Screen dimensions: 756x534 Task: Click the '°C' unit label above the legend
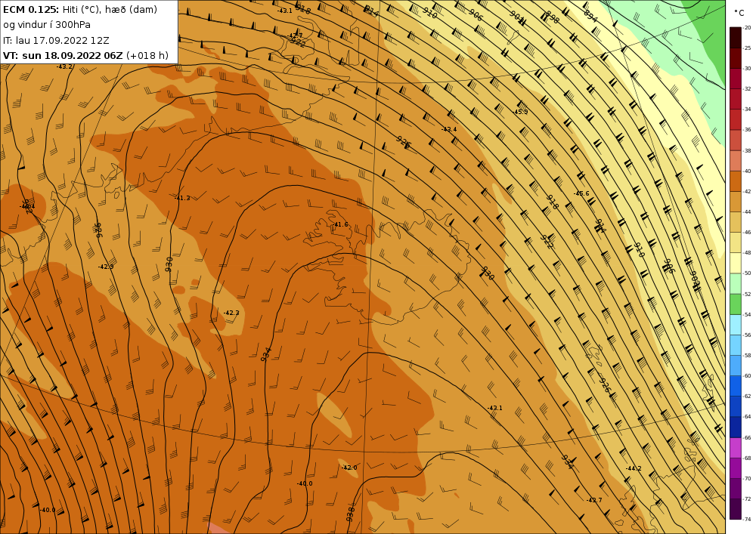point(739,13)
